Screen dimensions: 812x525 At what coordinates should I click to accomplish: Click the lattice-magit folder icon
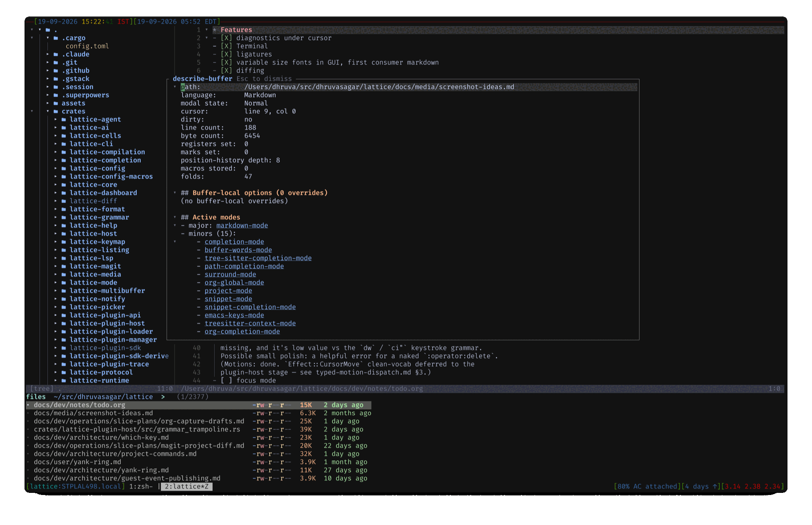pos(64,266)
